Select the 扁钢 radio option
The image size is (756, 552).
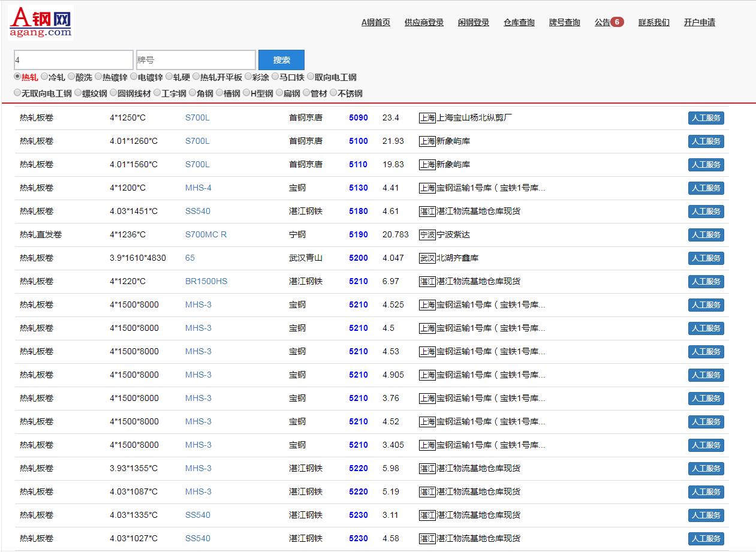point(279,93)
